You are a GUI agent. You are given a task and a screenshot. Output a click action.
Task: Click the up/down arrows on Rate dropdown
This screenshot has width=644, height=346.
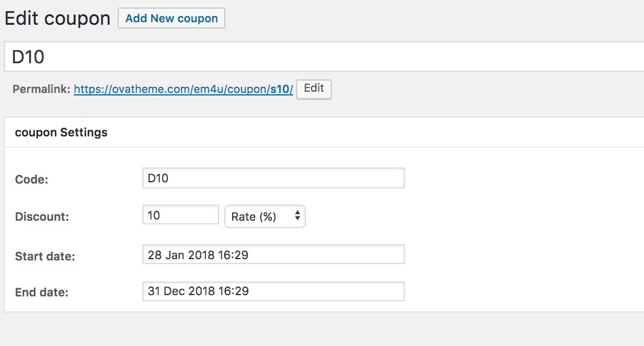pos(298,216)
